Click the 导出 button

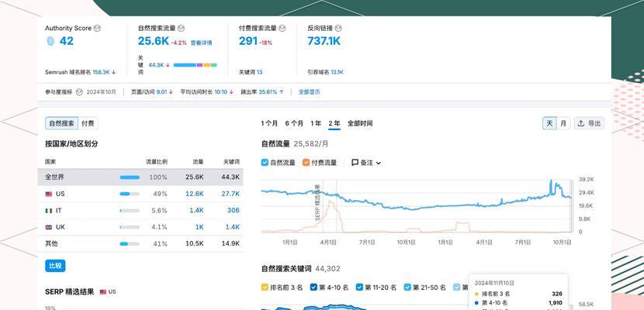click(590, 123)
